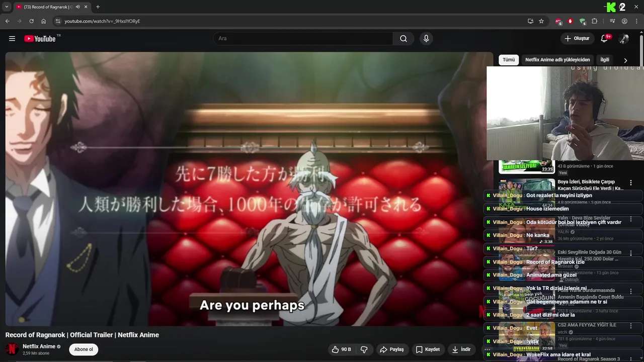Click the YouTube search magnifier button
The image size is (644, 362).
pos(404,39)
